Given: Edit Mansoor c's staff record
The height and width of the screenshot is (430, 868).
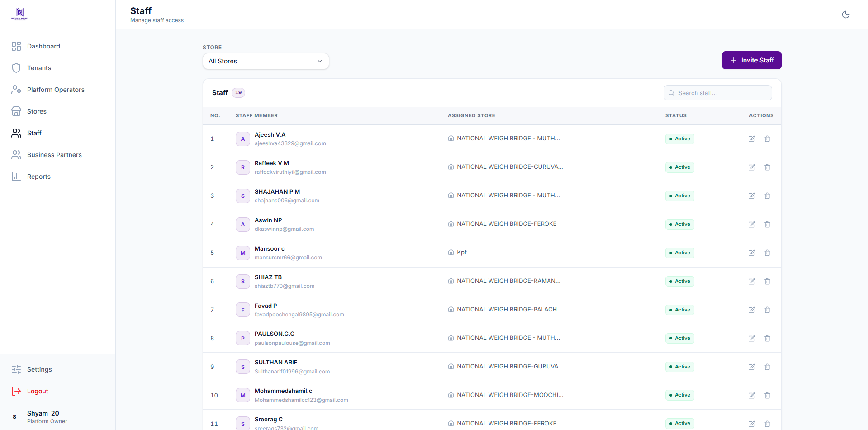Looking at the screenshot, I should tap(751, 253).
